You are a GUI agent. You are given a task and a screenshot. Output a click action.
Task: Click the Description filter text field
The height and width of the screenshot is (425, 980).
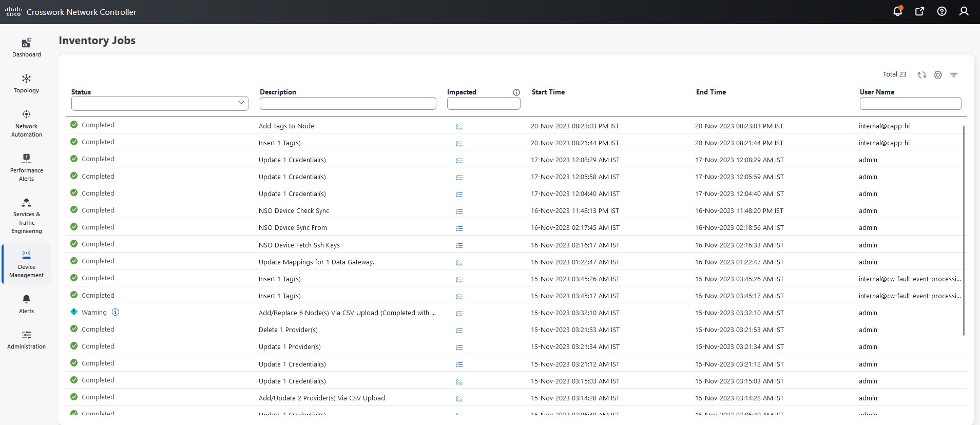pyautogui.click(x=348, y=103)
